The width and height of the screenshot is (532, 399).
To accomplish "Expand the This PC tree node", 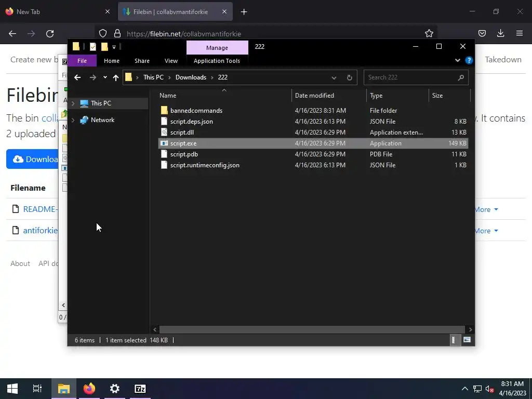I will click(73, 103).
